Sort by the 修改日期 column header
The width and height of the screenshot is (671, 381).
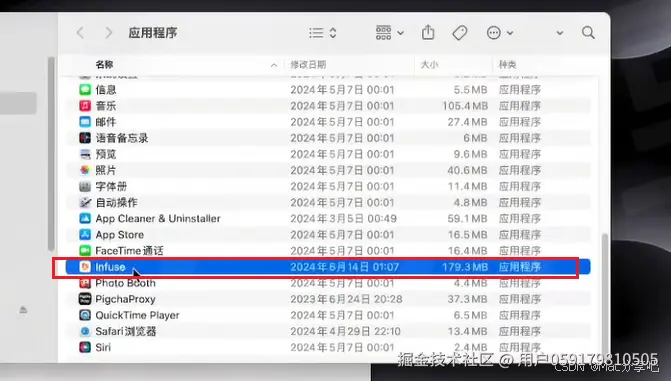[x=308, y=65]
